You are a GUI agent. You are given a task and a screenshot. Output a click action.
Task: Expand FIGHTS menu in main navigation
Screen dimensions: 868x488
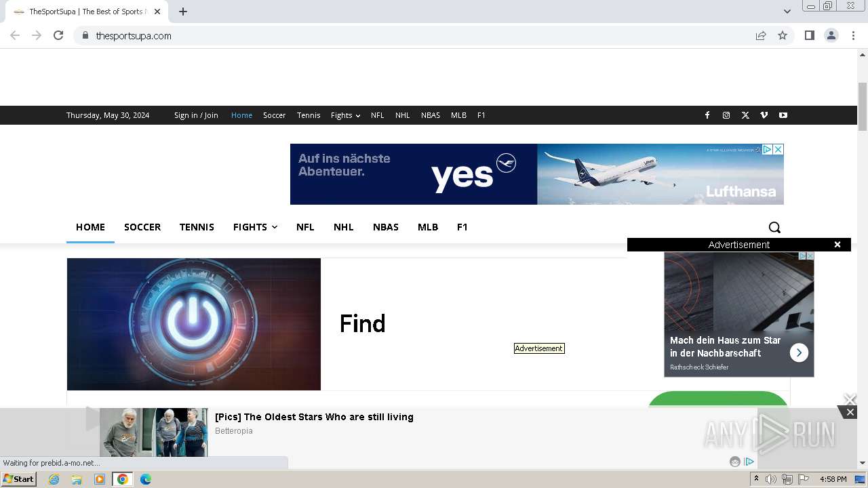(255, 227)
